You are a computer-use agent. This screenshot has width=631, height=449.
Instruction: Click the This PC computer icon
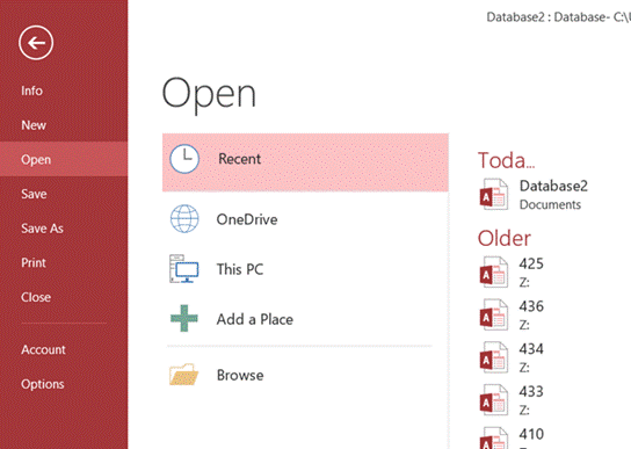click(184, 269)
